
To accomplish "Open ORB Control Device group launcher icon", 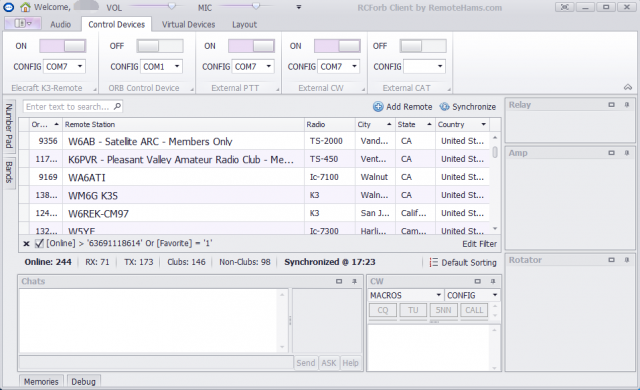I will tap(192, 89).
